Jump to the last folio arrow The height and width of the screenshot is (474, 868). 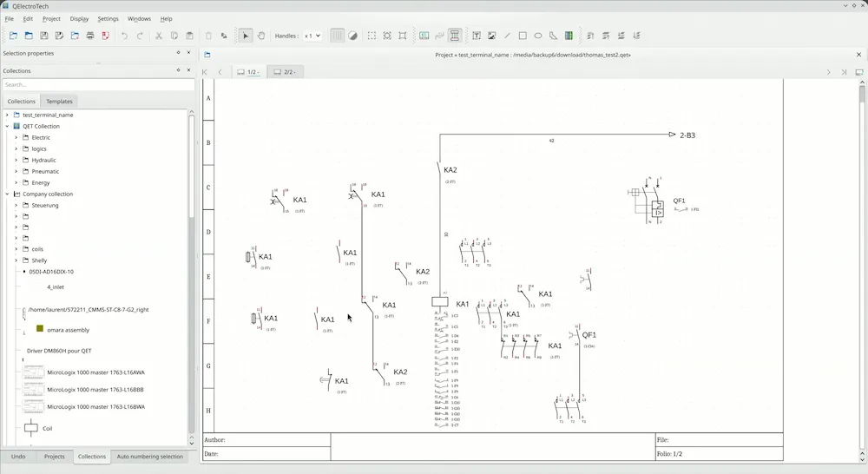[x=844, y=72]
